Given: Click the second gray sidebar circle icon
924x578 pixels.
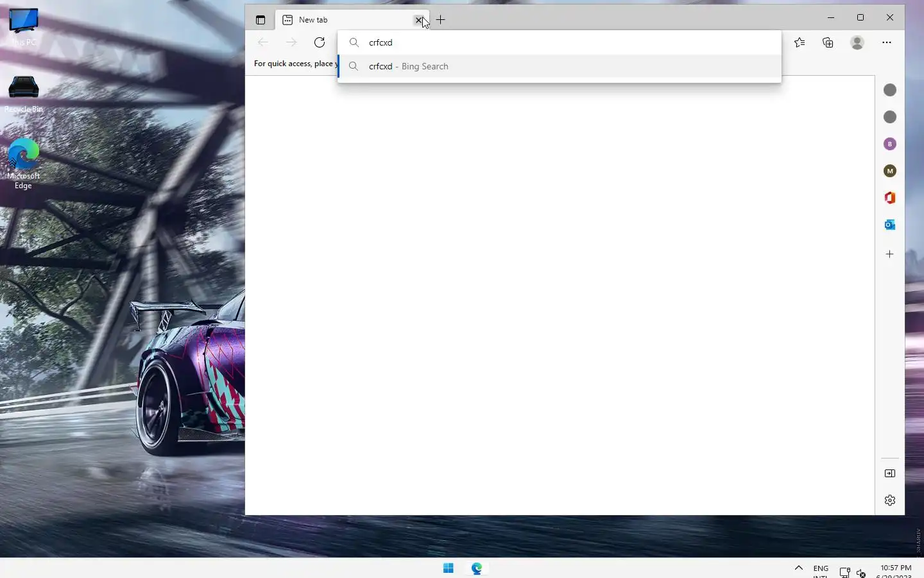Looking at the screenshot, I should coord(890,117).
